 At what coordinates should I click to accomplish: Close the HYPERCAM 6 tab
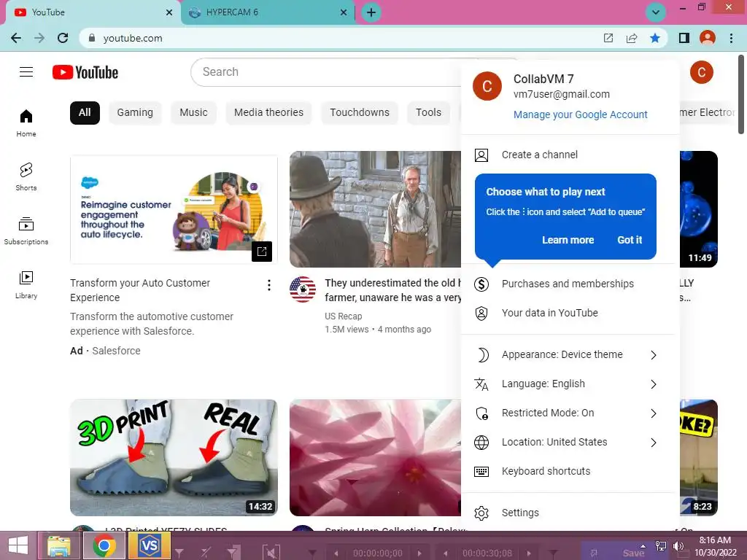pyautogui.click(x=344, y=12)
